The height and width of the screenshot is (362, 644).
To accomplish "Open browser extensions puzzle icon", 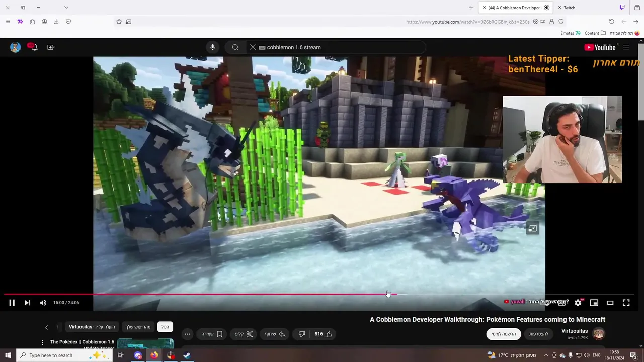I will (x=32, y=22).
